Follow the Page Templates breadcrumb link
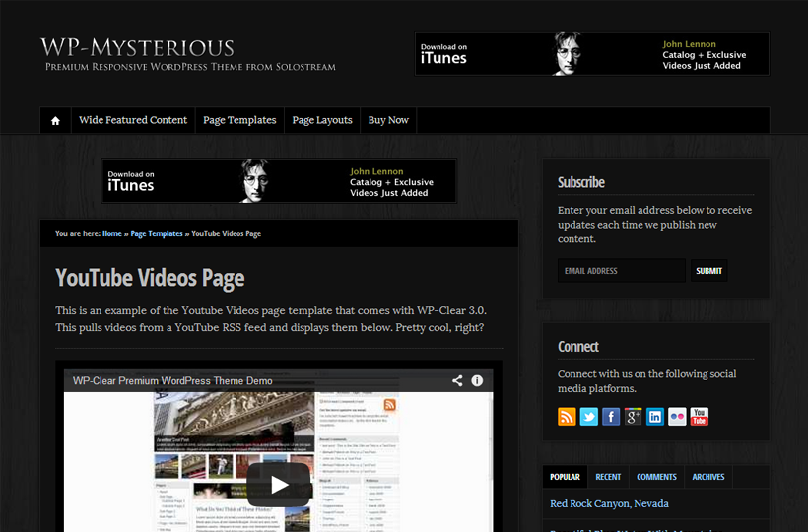 click(x=157, y=233)
